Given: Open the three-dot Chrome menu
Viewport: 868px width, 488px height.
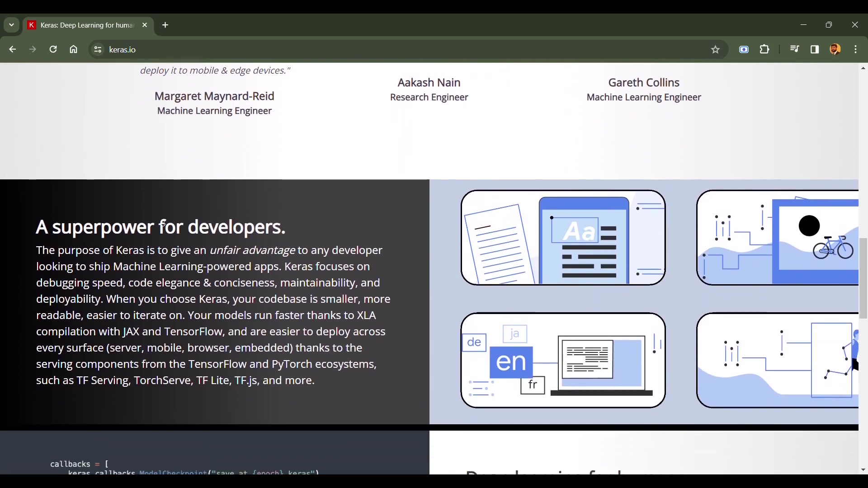Looking at the screenshot, I should point(856,49).
